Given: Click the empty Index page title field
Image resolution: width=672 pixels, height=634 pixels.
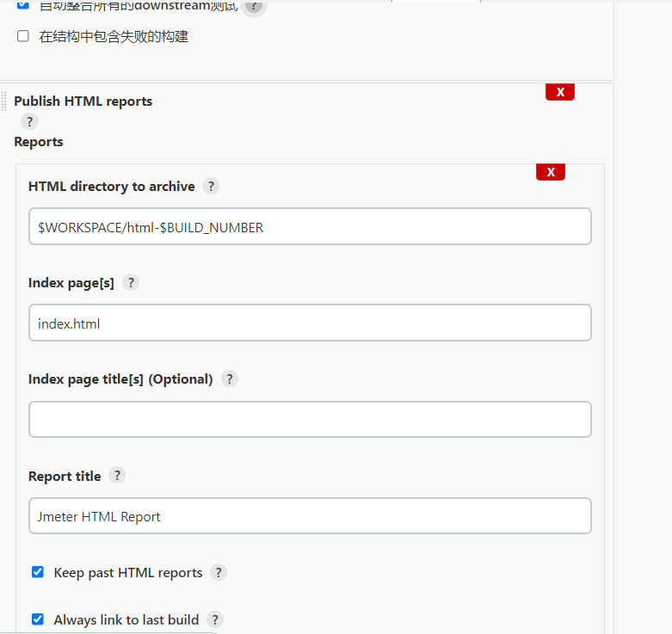Looking at the screenshot, I should pos(310,420).
